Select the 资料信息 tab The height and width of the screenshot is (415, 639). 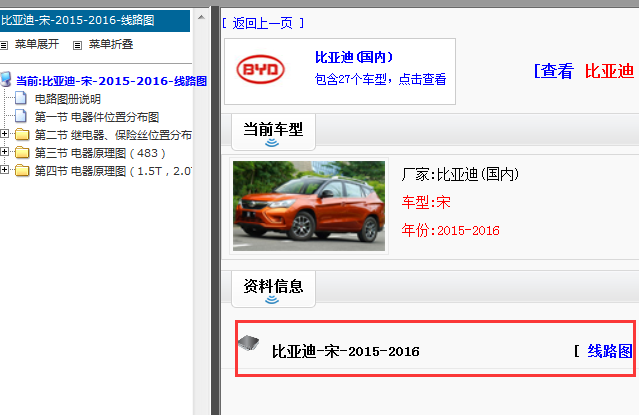click(x=273, y=289)
